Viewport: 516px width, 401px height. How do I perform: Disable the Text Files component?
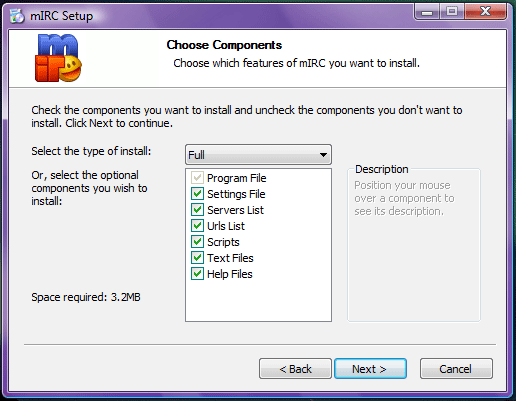(x=197, y=258)
